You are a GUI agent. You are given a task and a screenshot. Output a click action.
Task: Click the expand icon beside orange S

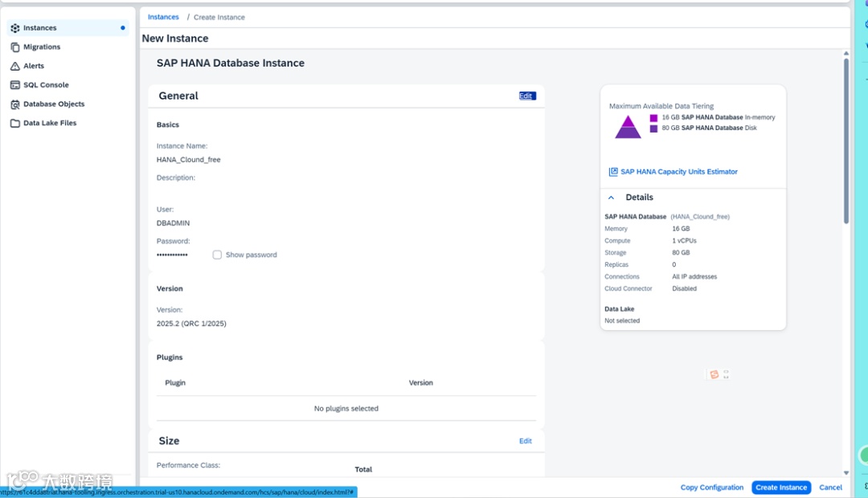pos(727,374)
